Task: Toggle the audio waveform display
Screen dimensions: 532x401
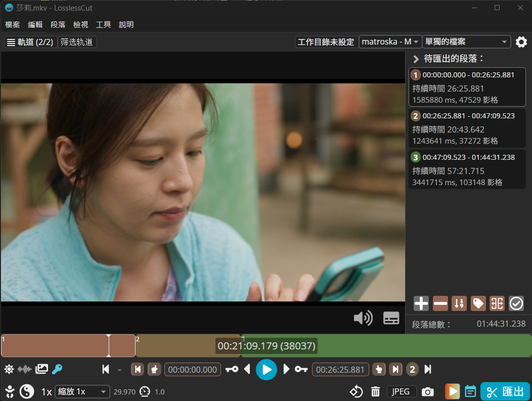Action: [25, 370]
